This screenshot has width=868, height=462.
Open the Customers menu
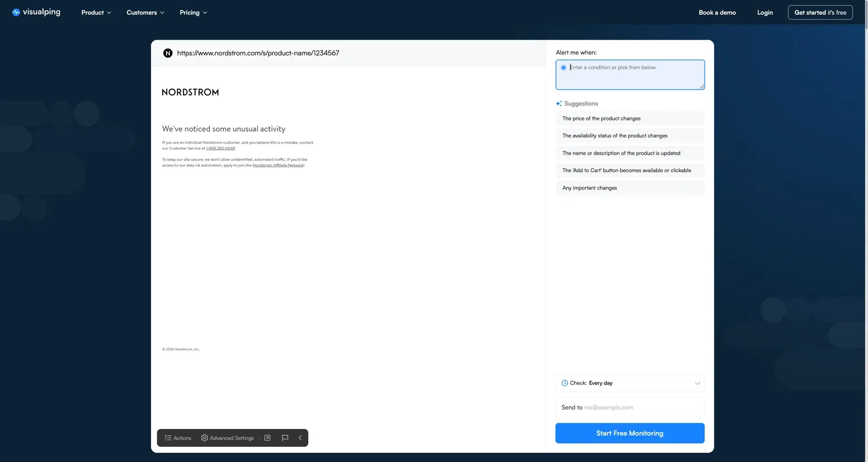point(145,12)
